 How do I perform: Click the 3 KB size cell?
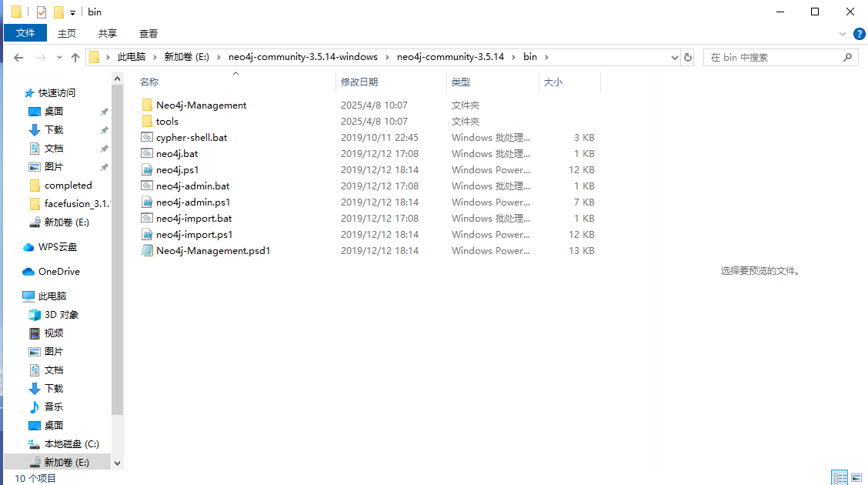[584, 137]
